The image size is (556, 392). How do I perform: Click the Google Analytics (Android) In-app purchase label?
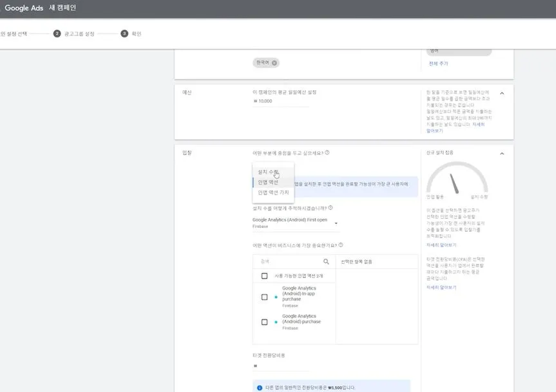[x=299, y=294]
